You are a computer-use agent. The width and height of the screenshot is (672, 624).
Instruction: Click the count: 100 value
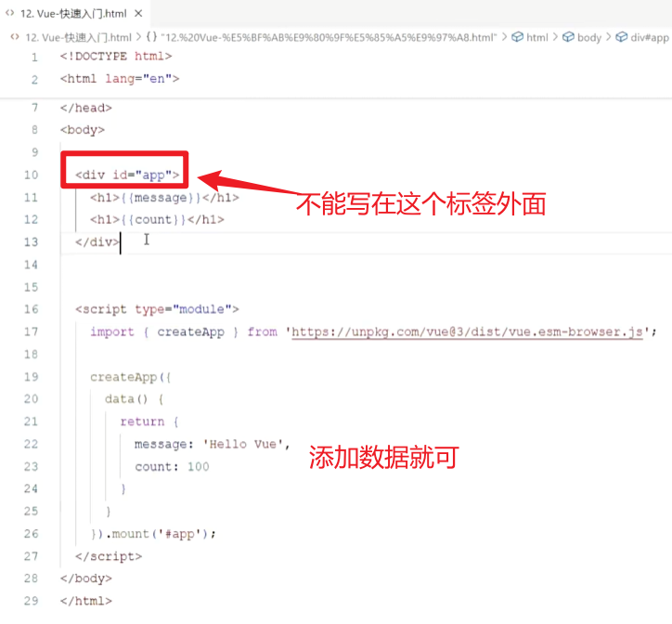click(x=198, y=466)
